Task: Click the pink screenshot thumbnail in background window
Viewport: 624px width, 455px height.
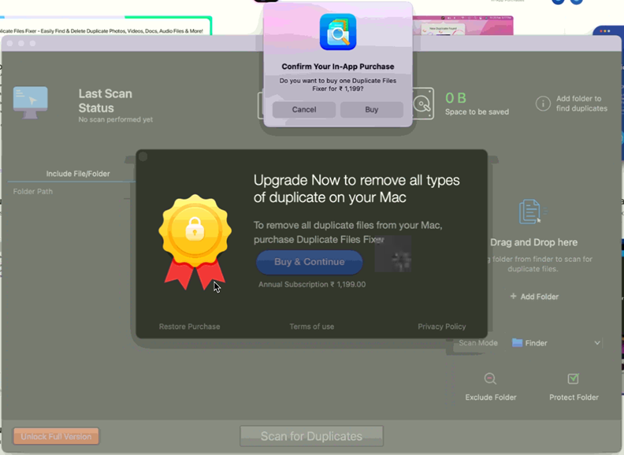Action: point(463,25)
